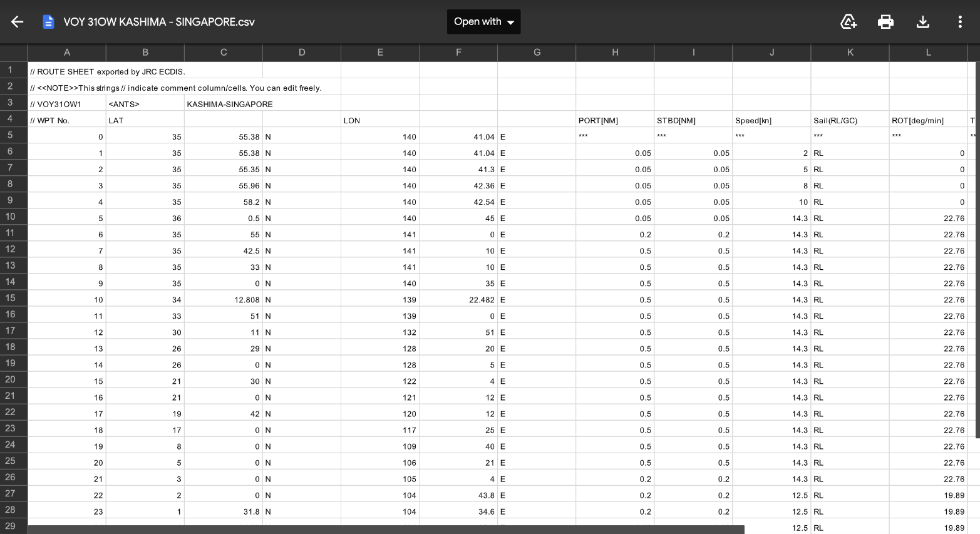Click the back arrow icon
The height and width of the screenshot is (534, 980).
point(17,22)
